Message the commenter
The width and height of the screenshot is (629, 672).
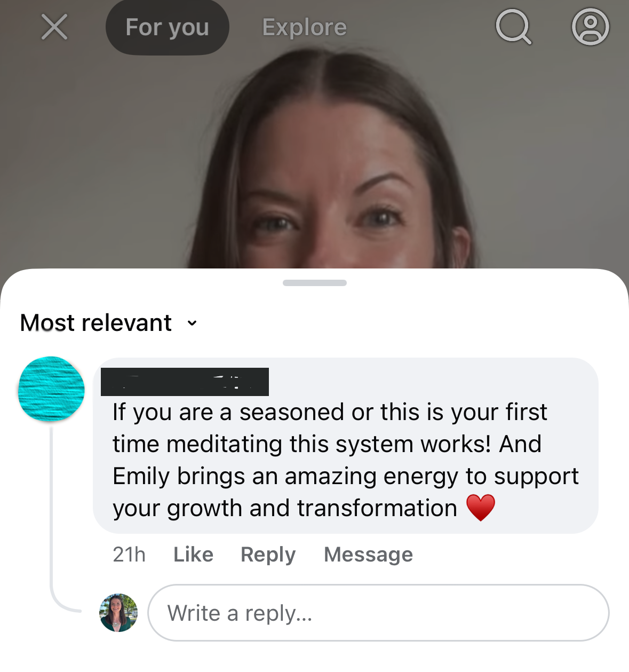[368, 555]
